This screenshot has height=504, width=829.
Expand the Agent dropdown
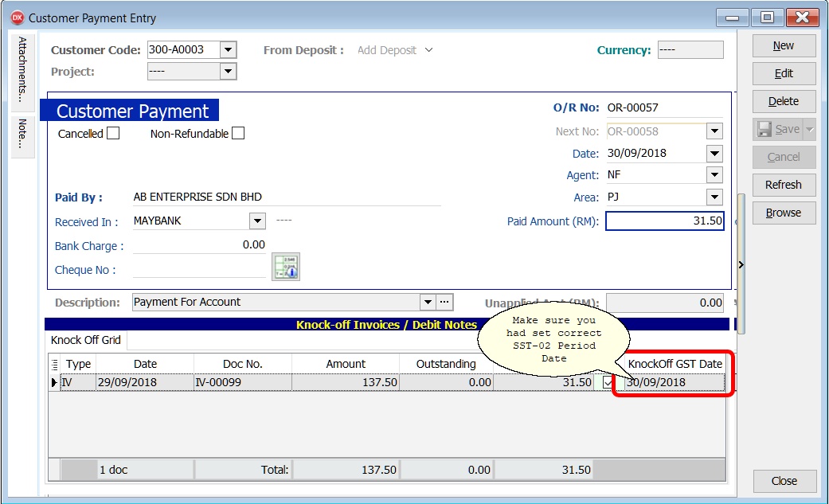[715, 174]
